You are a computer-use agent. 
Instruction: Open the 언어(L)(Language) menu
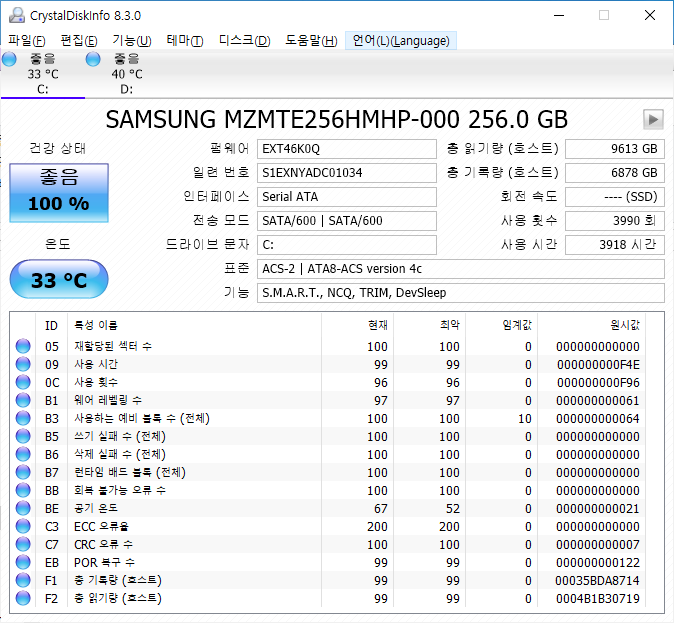(402, 41)
